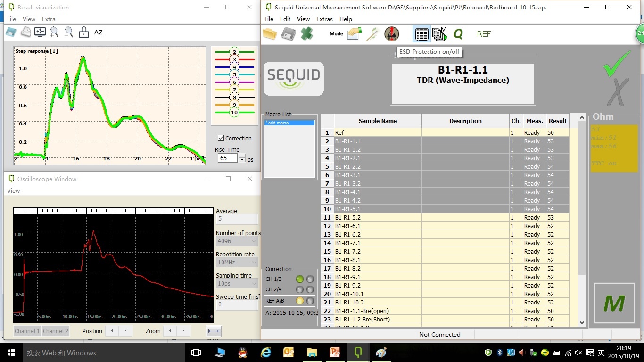The image size is (644, 362).
Task: Toggle the first REF A/B correction indicator
Action: tap(300, 301)
